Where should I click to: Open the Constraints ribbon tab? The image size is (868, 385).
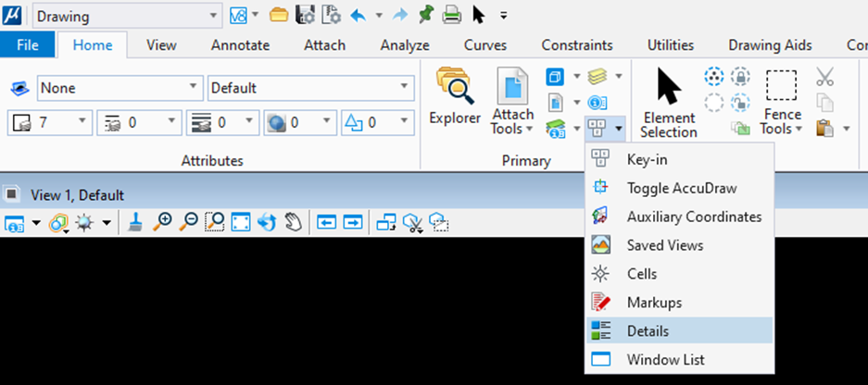[x=577, y=44]
